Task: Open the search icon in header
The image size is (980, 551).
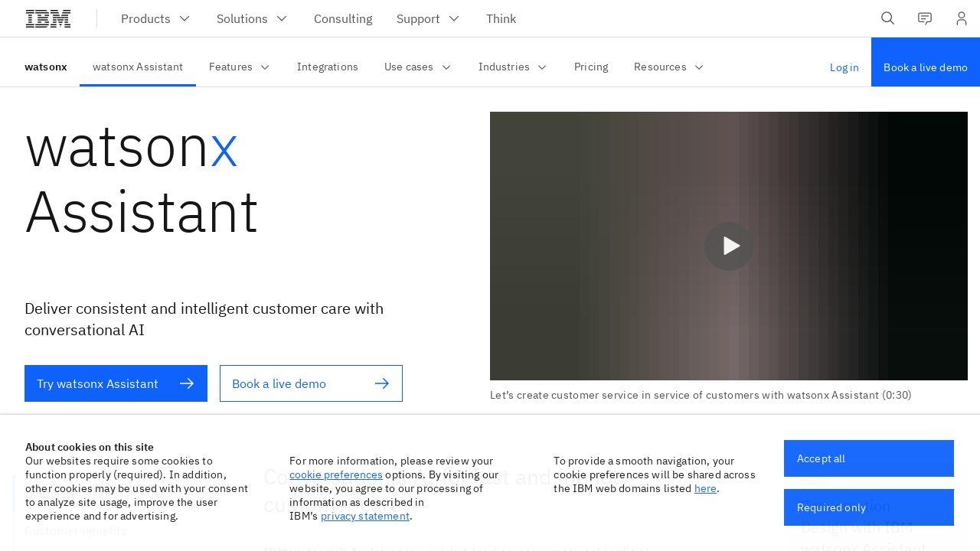Action: 888,18
